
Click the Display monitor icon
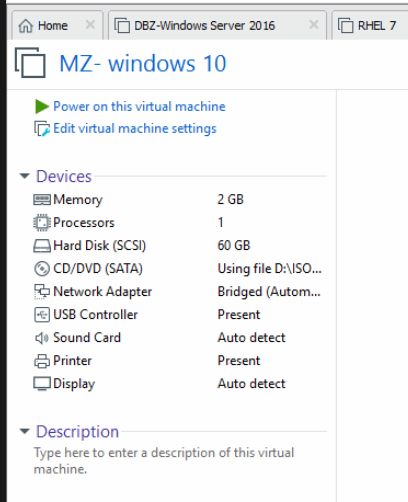(42, 384)
